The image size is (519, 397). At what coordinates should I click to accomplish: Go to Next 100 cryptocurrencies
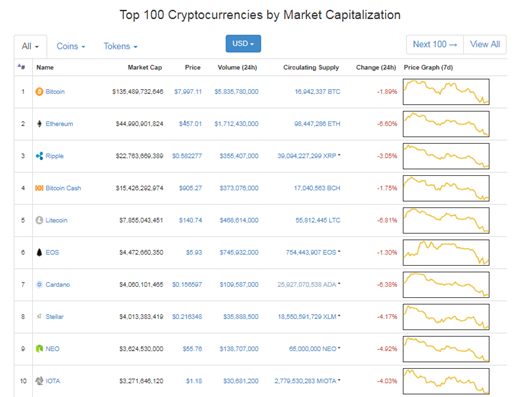click(435, 44)
